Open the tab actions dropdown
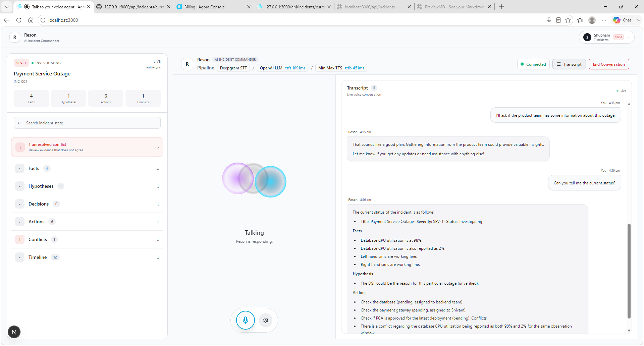The height and width of the screenshot is (346, 644). click(7, 7)
